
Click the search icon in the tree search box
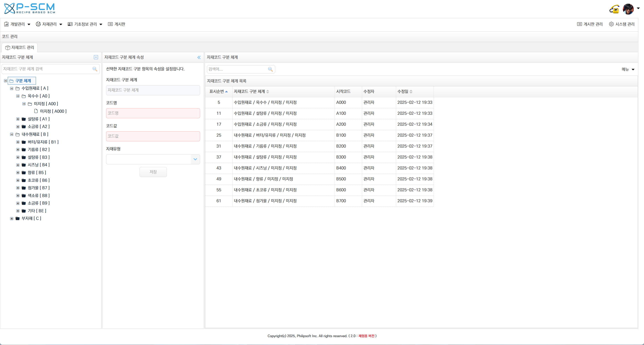coord(95,69)
